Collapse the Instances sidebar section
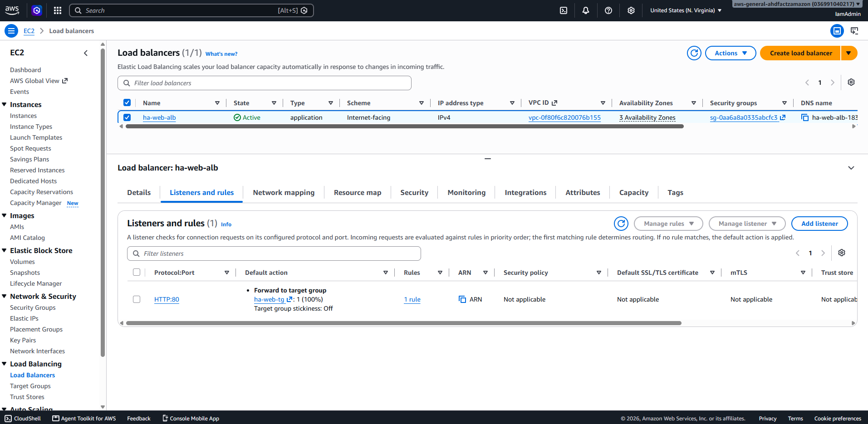The width and height of the screenshot is (868, 424). pos(4,104)
